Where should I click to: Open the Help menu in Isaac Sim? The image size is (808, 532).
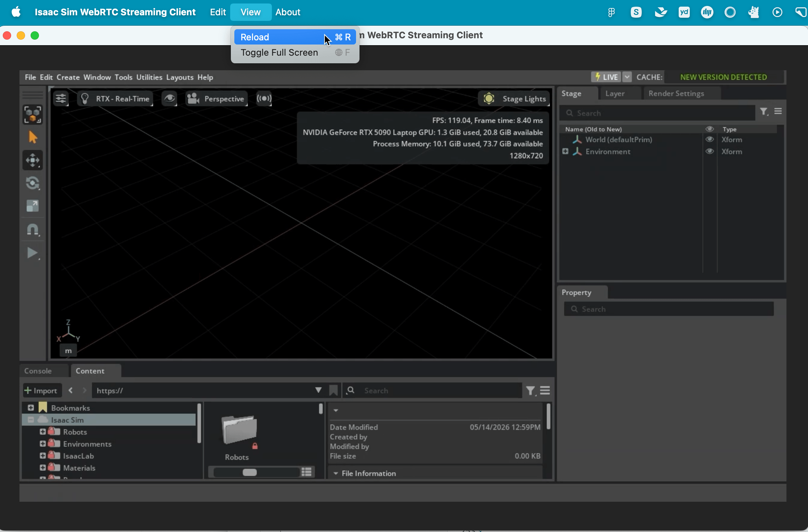(x=205, y=77)
